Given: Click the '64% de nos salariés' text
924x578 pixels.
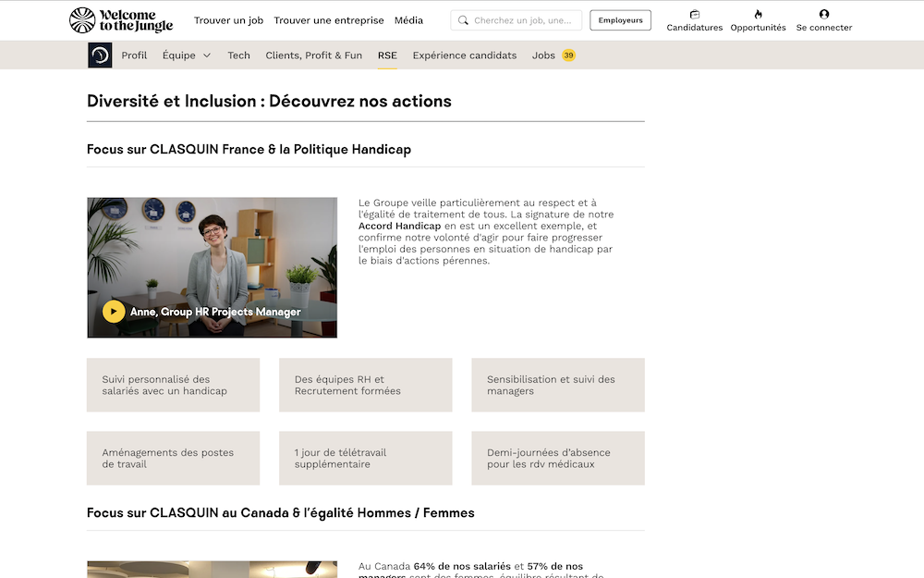Looking at the screenshot, I should click(x=462, y=566).
